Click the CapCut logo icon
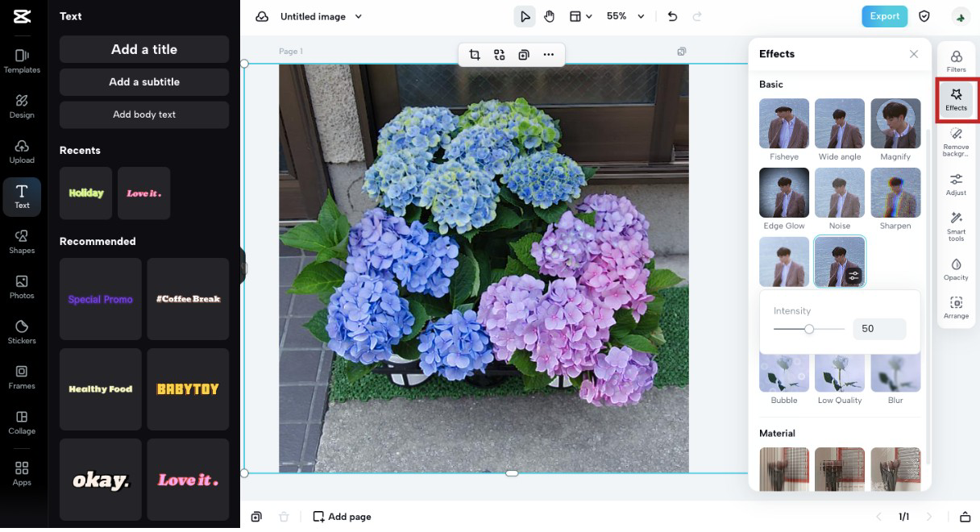Image resolution: width=980 pixels, height=532 pixels. pos(22,16)
